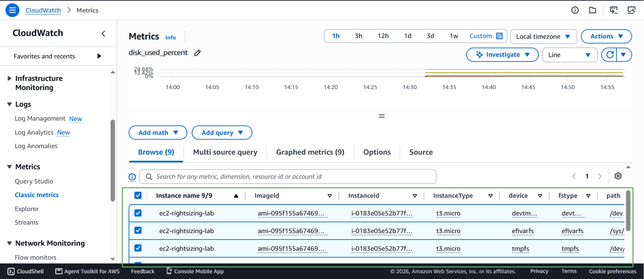The image size is (644, 279).
Task: Open the Add query dropdown
Action: click(x=222, y=133)
